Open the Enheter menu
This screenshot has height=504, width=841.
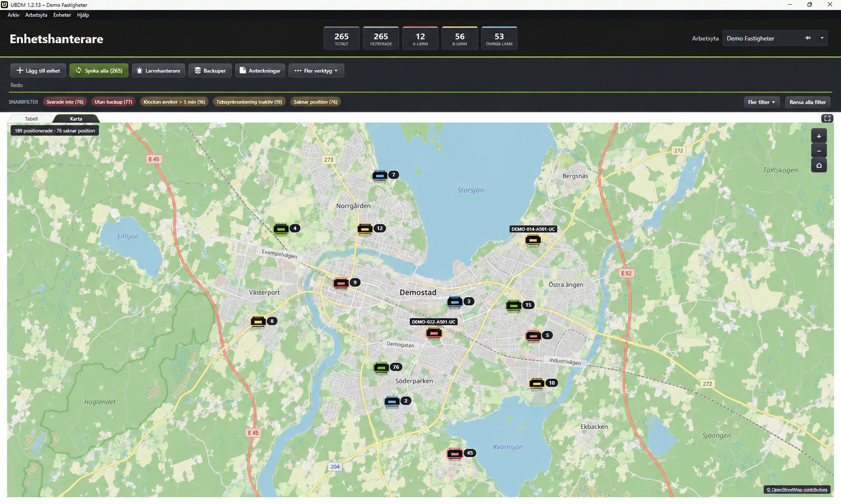62,15
